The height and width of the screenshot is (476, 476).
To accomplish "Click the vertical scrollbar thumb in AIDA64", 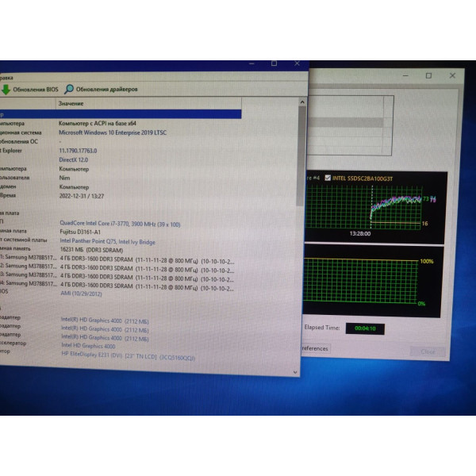I will click(x=301, y=156).
